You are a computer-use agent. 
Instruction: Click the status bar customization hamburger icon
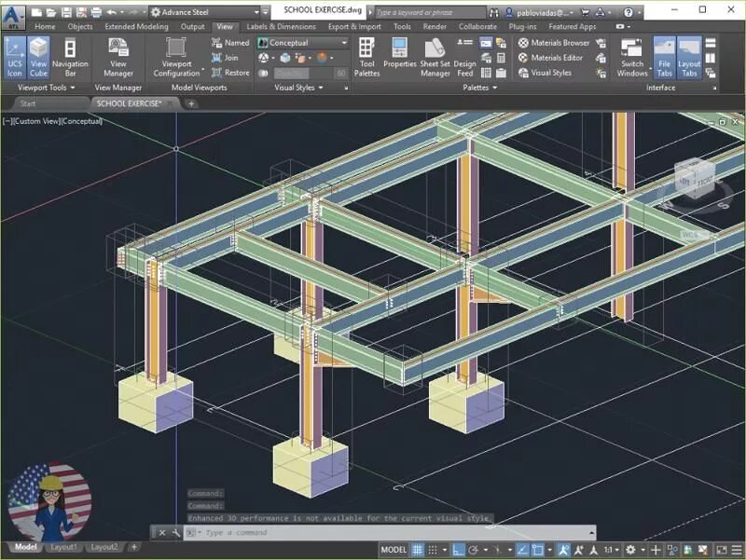click(737, 550)
